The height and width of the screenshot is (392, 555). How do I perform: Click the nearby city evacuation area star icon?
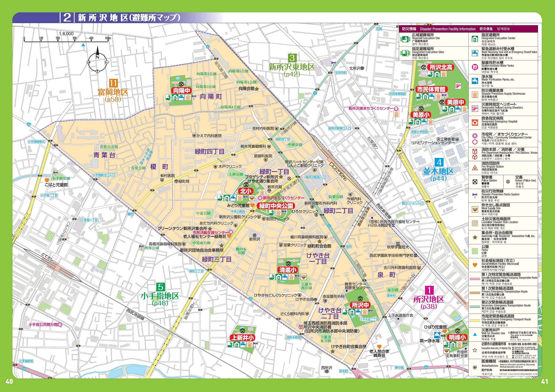pyautogui.click(x=475, y=350)
